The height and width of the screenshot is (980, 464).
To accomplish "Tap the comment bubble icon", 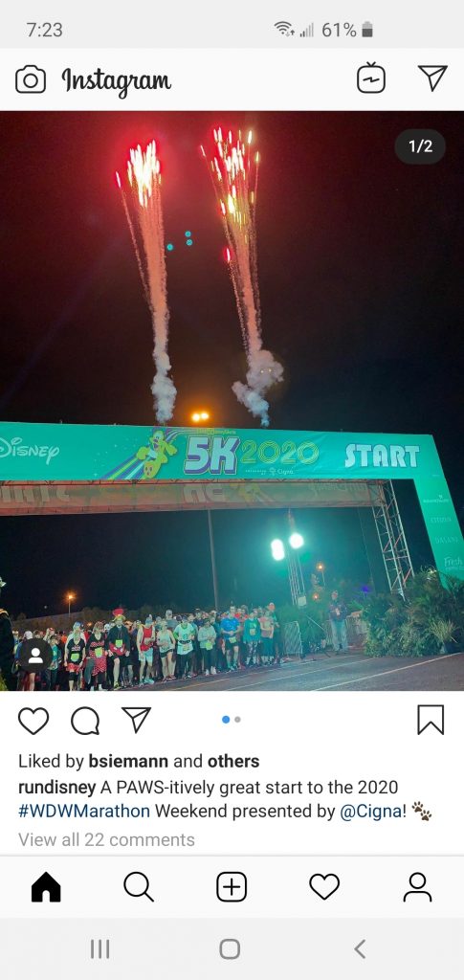I will [x=85, y=722].
